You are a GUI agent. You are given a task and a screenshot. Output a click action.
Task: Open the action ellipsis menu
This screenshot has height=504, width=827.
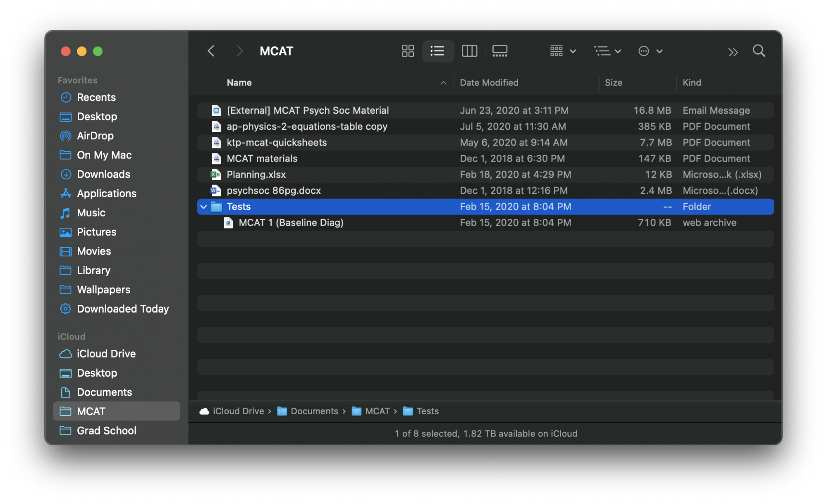[650, 51]
